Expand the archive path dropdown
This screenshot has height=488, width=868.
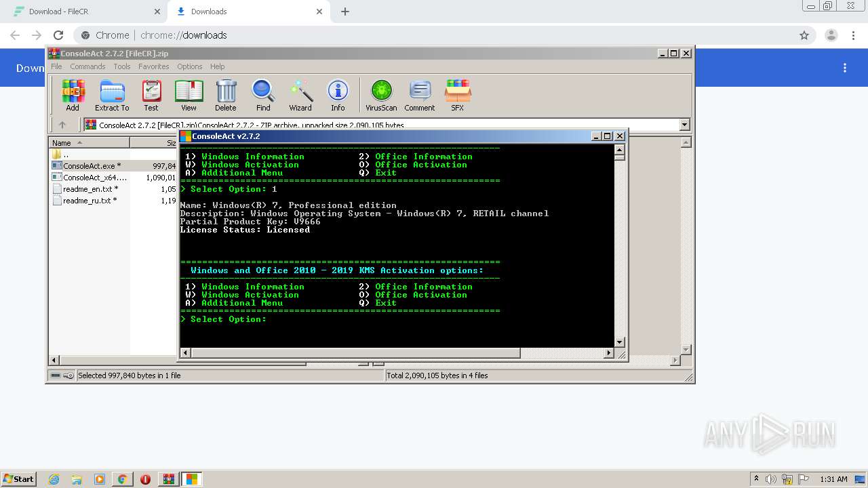tap(684, 125)
